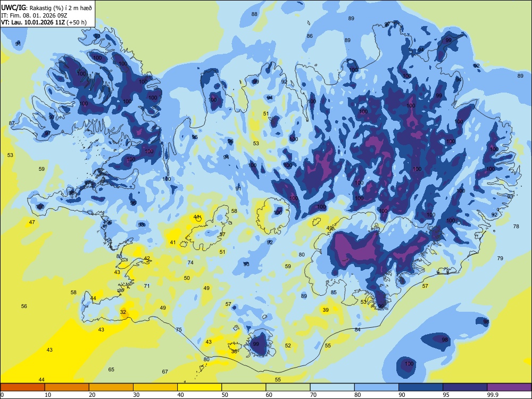Click the '85' value on the map
Image resolution: width=532 pixels, height=399 pixels.
334,292
